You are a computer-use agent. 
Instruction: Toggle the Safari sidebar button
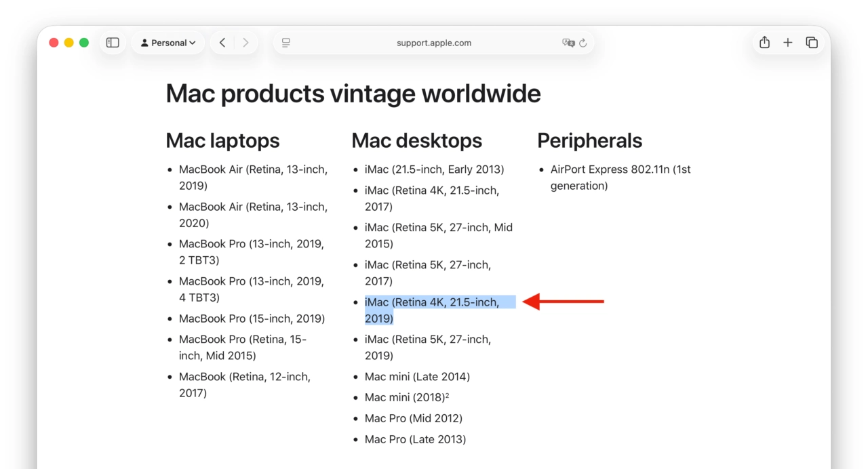click(113, 43)
